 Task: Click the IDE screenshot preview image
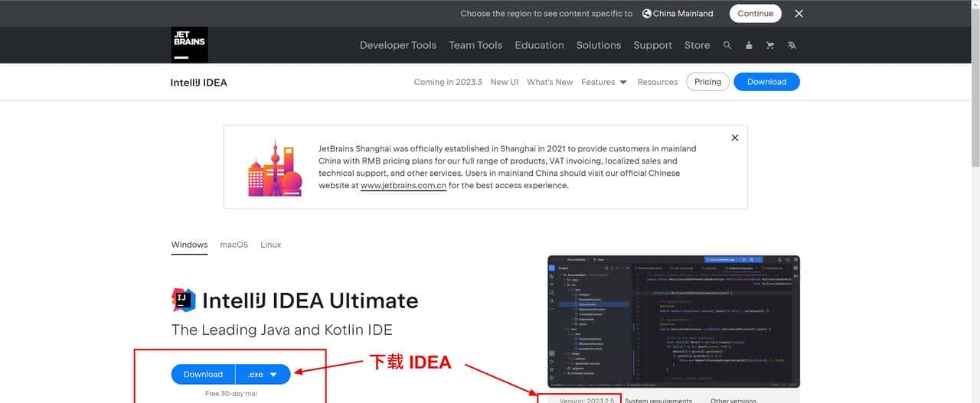click(x=674, y=321)
